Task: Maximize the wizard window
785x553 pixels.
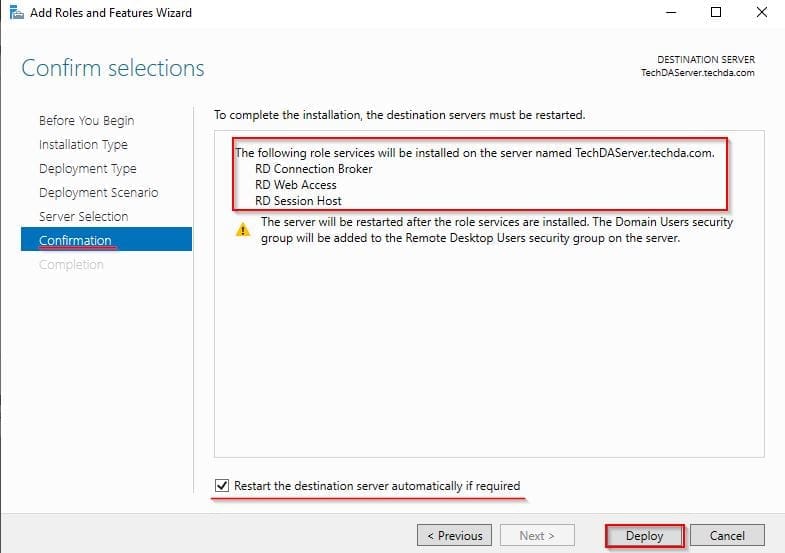Action: click(x=716, y=13)
